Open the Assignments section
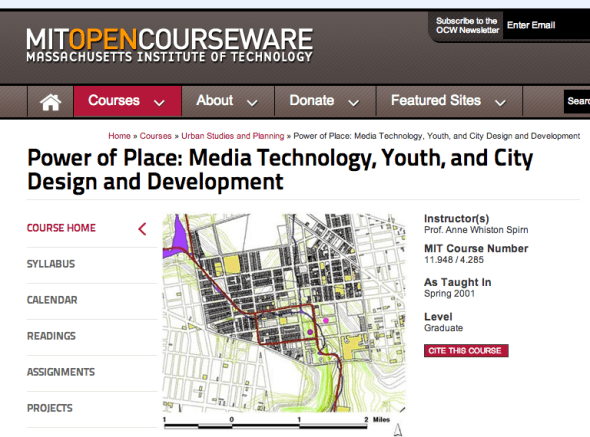The width and height of the screenshot is (590, 437). click(61, 372)
